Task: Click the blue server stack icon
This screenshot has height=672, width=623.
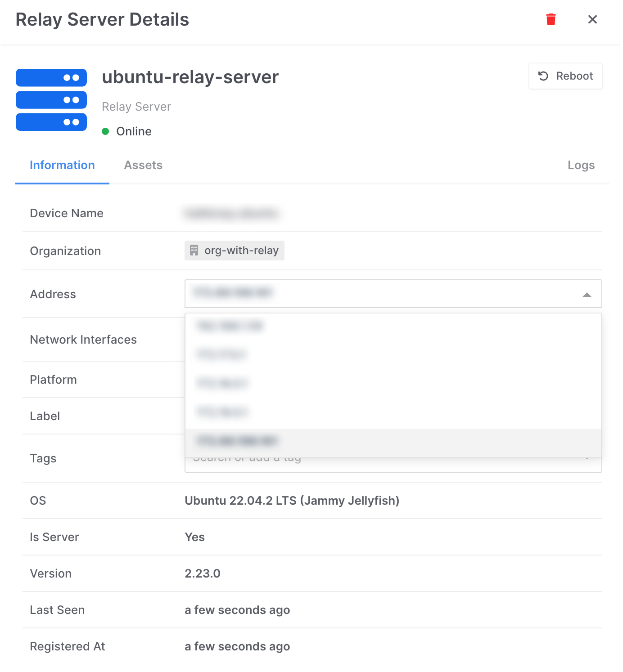Action: [51, 100]
